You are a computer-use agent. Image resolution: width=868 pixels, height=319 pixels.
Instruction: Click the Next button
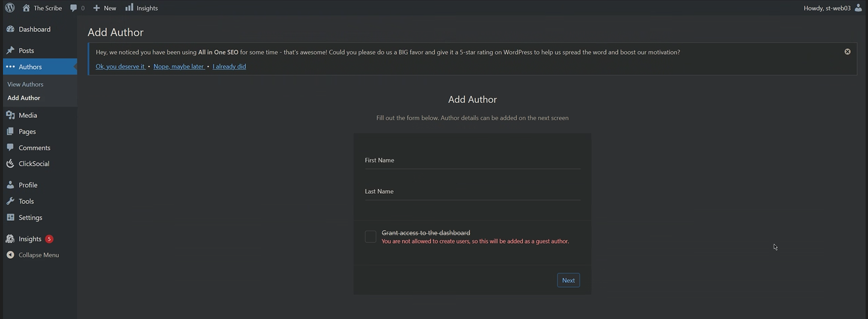(x=569, y=280)
